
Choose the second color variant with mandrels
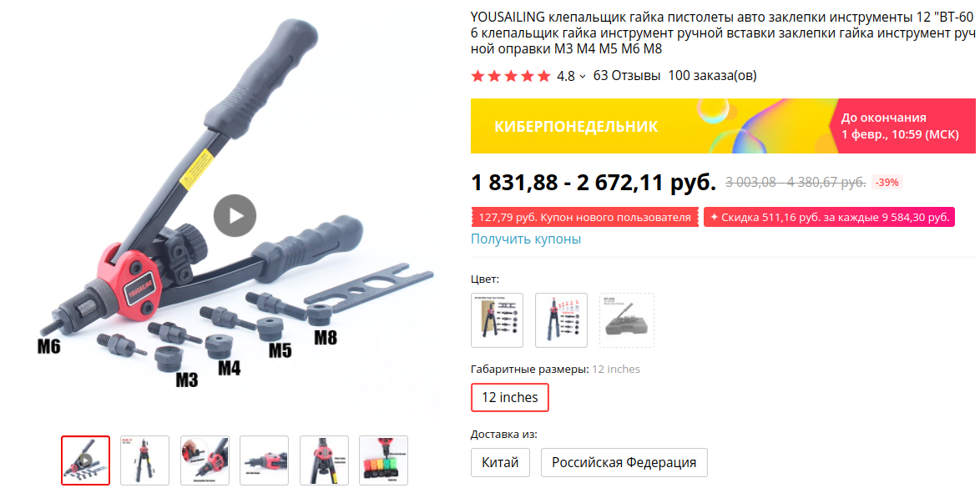561,320
